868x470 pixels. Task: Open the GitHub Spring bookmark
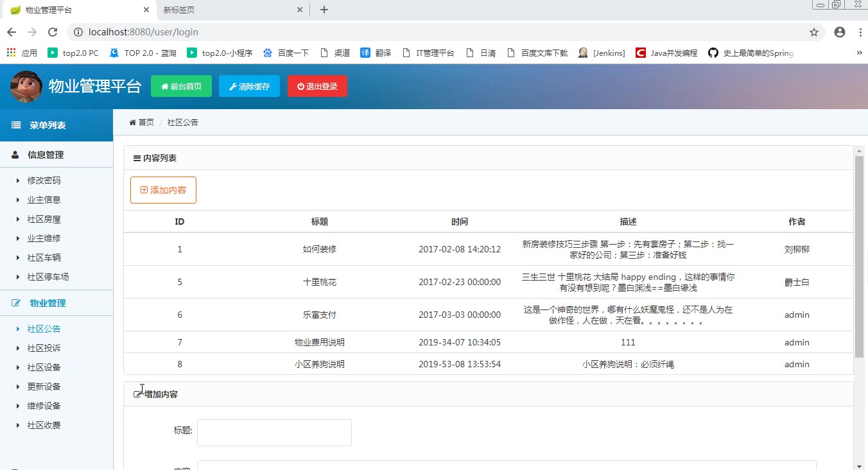tap(751, 53)
